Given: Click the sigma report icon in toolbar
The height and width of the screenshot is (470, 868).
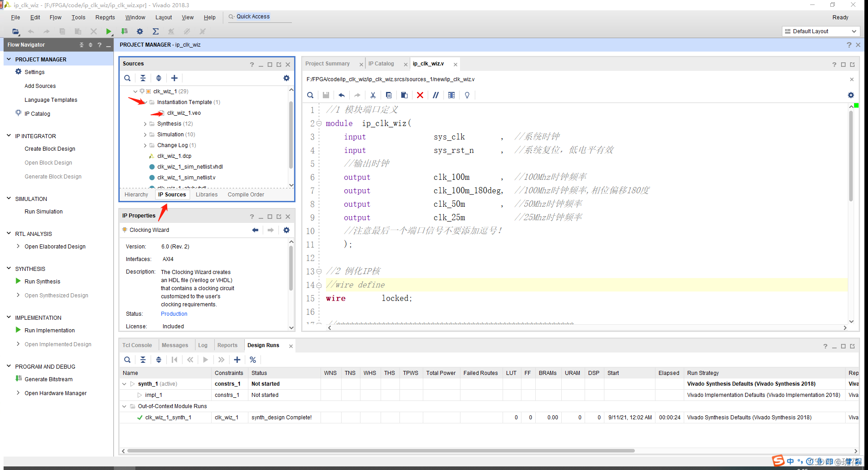Looking at the screenshot, I should [156, 31].
